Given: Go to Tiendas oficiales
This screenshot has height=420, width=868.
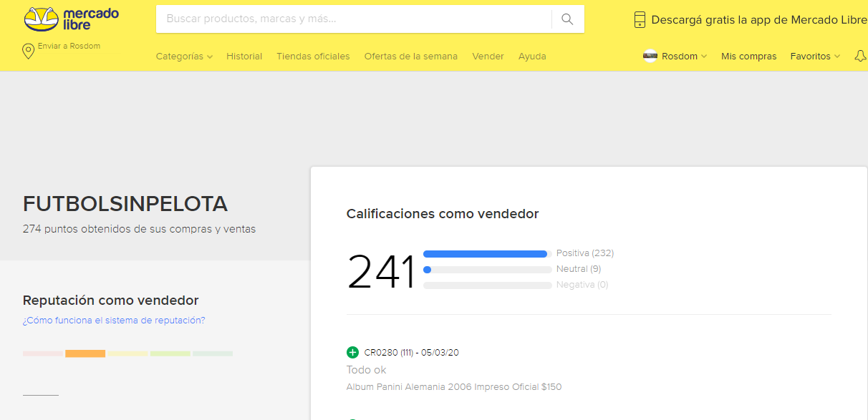Looking at the screenshot, I should [313, 56].
